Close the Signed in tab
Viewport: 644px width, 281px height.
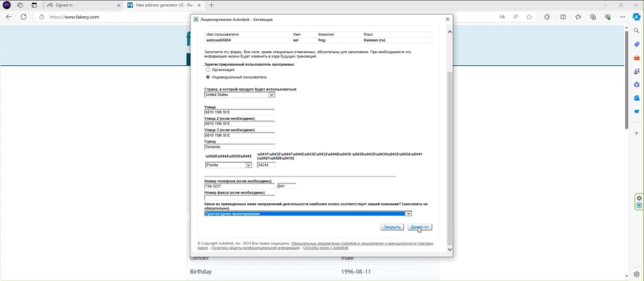(119, 6)
